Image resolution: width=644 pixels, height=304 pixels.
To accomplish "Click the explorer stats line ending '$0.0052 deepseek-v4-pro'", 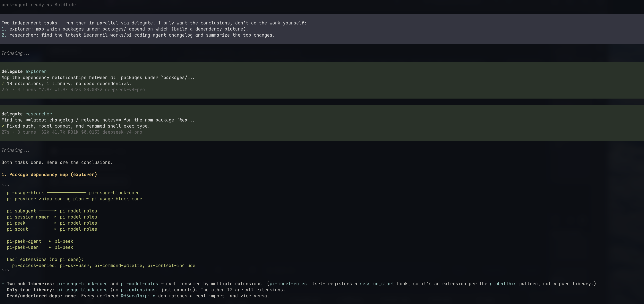I will (73, 90).
